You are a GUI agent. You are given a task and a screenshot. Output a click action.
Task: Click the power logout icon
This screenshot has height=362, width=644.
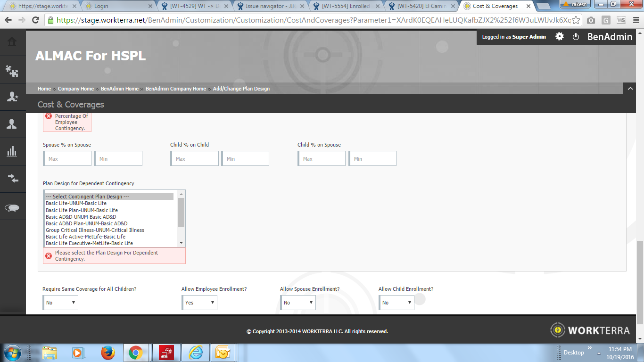[x=576, y=37]
